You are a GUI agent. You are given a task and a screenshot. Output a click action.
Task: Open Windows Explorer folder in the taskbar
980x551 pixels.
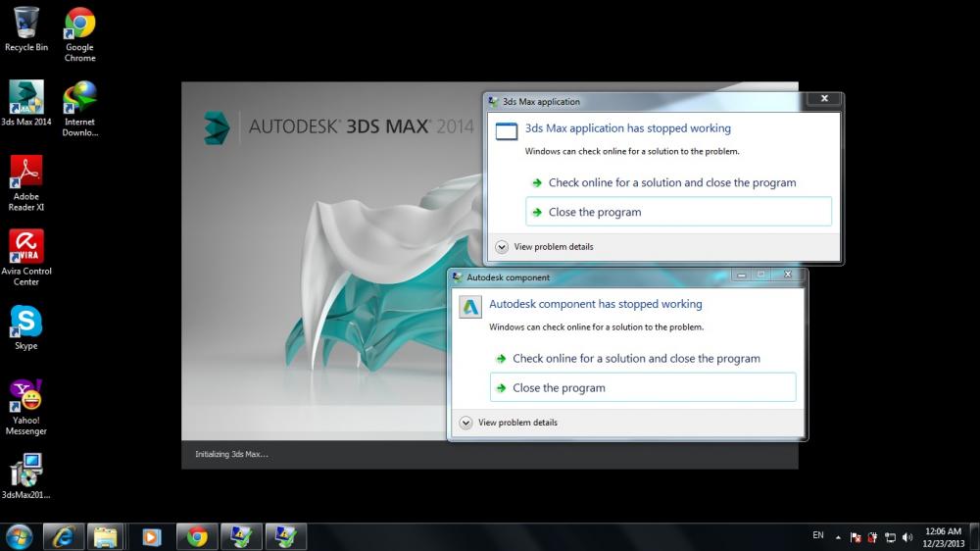[x=105, y=536]
